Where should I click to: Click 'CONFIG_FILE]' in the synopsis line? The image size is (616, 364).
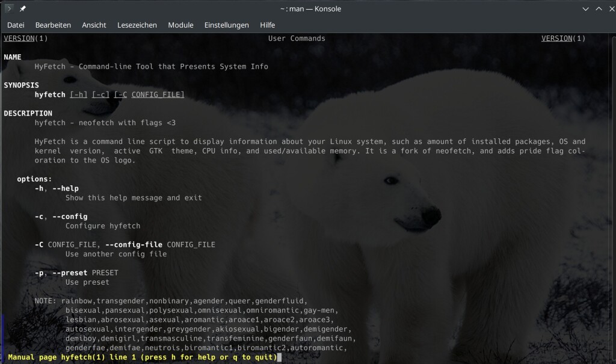tap(158, 94)
